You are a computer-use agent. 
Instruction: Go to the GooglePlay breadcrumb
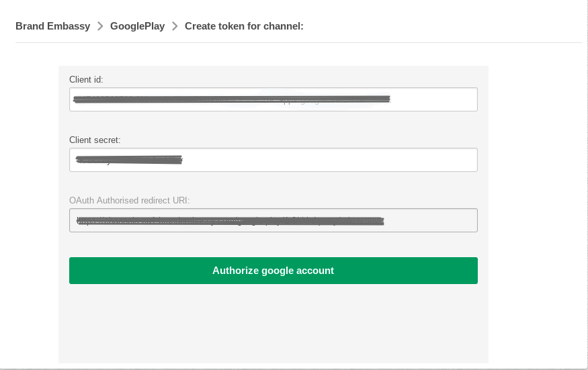point(137,26)
